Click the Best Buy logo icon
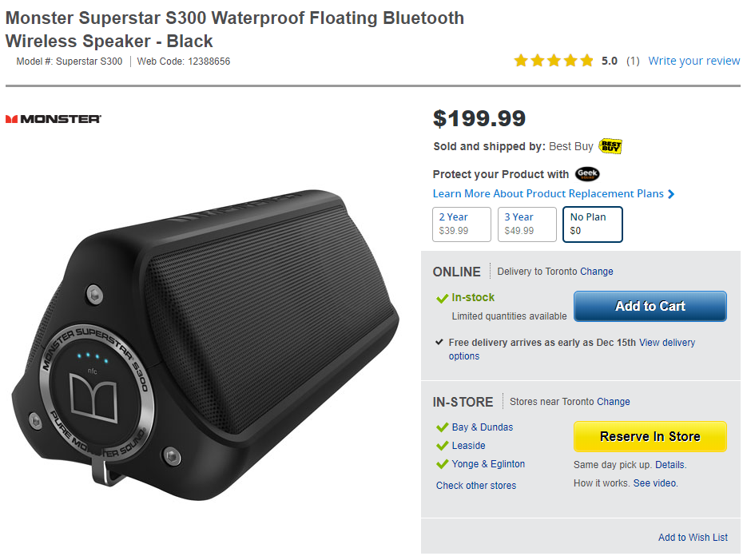Screen dimensions: 747x560 [x=610, y=146]
